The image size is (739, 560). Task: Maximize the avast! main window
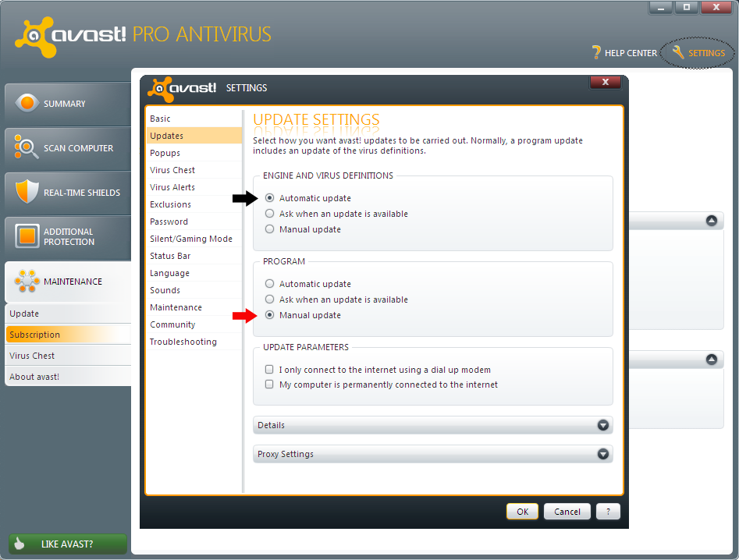686,7
